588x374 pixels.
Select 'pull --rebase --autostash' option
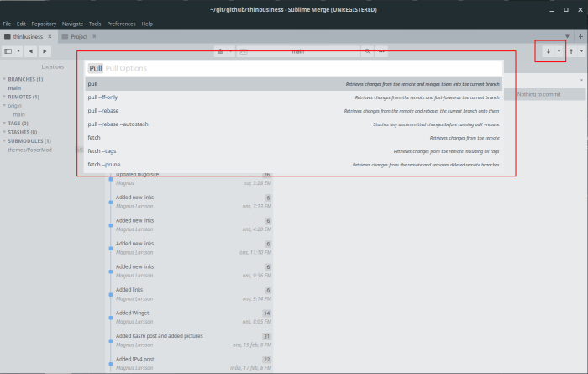tap(294, 124)
